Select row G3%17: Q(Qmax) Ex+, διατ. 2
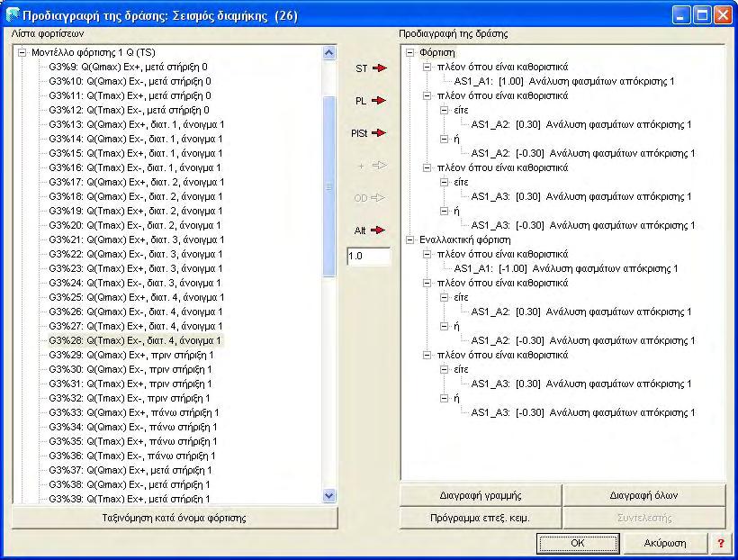 click(x=137, y=182)
